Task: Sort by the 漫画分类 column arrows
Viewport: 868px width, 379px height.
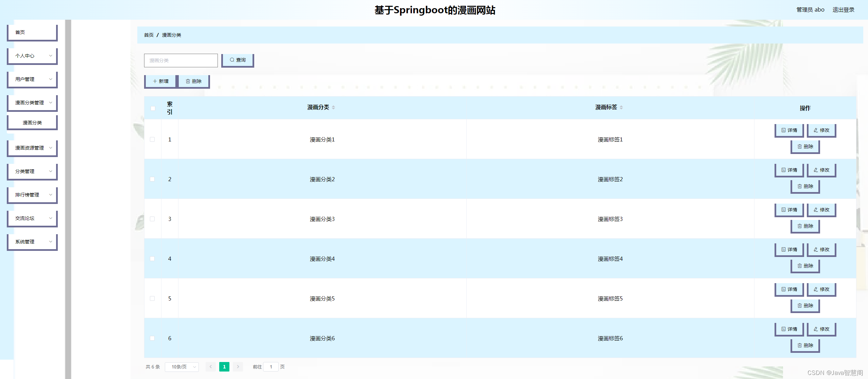Action: pyautogui.click(x=333, y=107)
